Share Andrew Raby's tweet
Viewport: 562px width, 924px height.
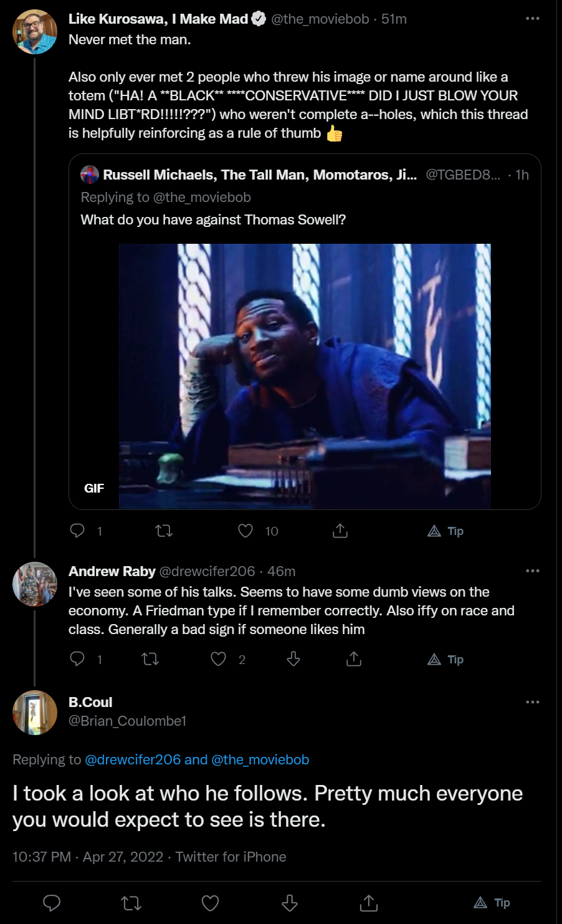pos(353,659)
